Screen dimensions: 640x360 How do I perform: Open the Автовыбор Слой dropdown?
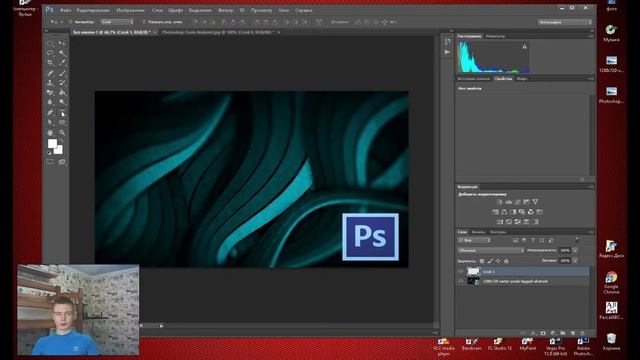(x=117, y=22)
